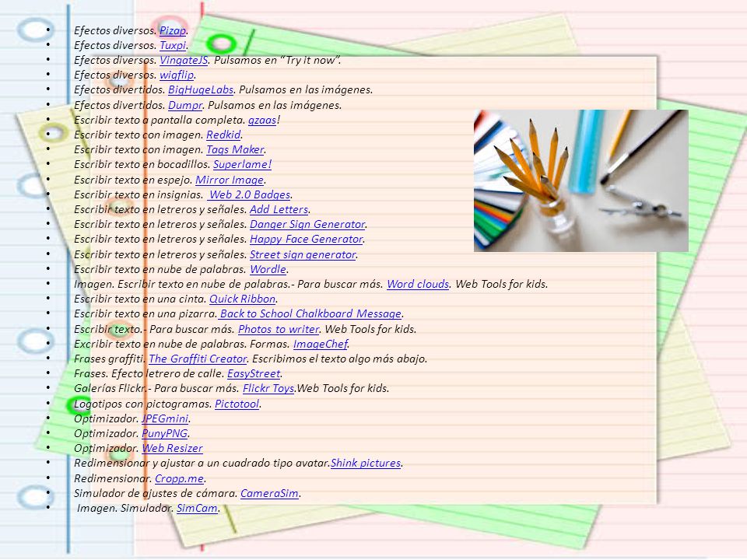
Task: Open Word clouds link
Action: pos(418,284)
